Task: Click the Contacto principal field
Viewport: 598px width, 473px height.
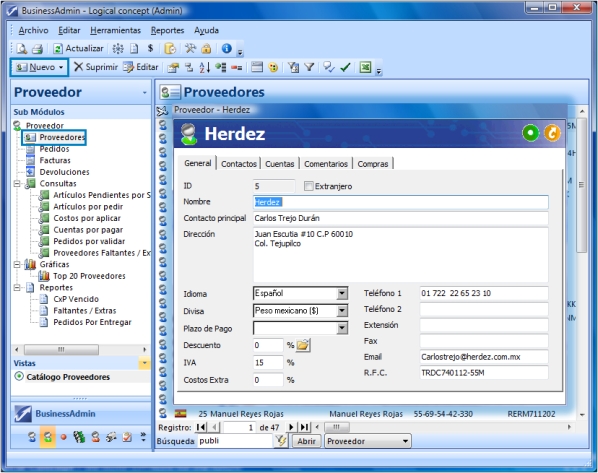Action: point(400,218)
